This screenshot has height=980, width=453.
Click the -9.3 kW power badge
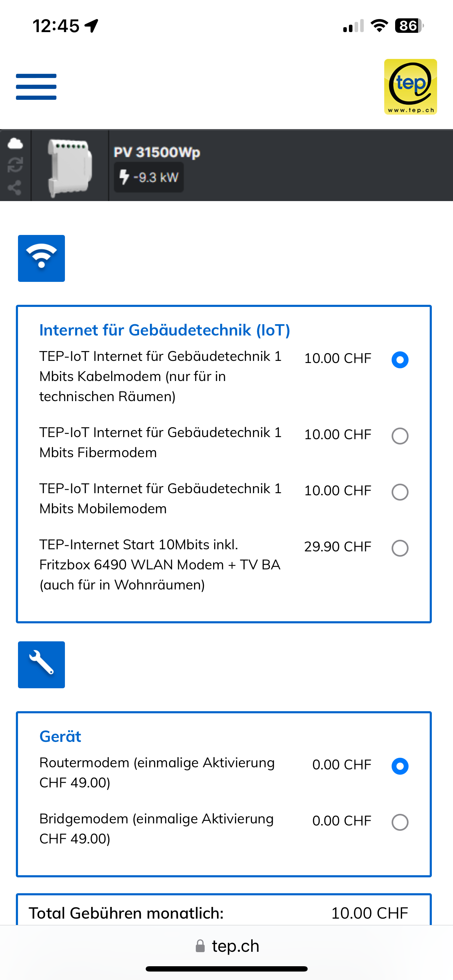[149, 177]
